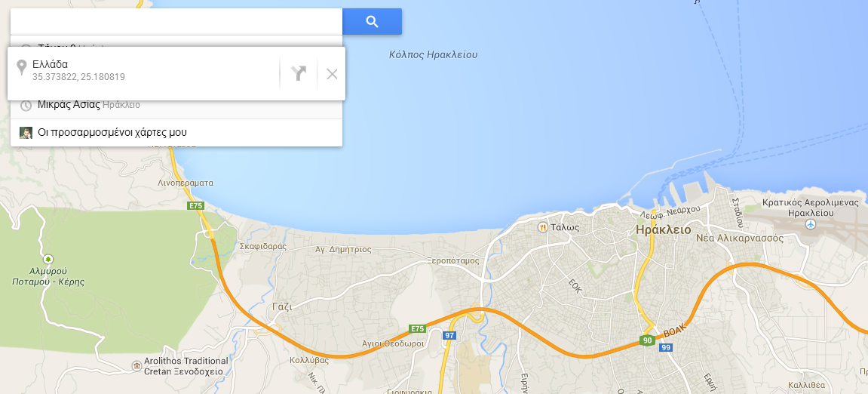Image resolution: width=868 pixels, height=394 pixels.
Task: Close the Ελλάδα location card
Action: 332,74
